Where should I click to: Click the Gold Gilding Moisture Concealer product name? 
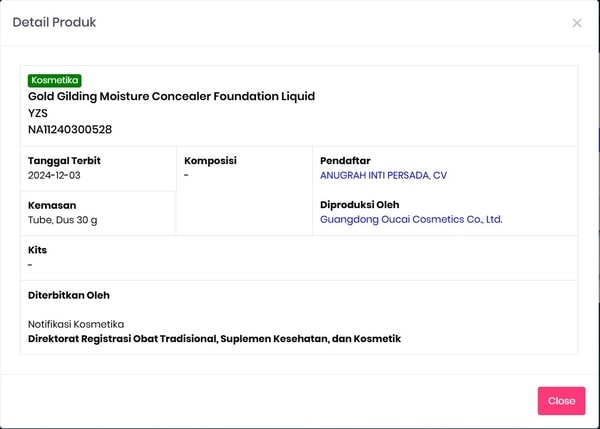(x=171, y=96)
